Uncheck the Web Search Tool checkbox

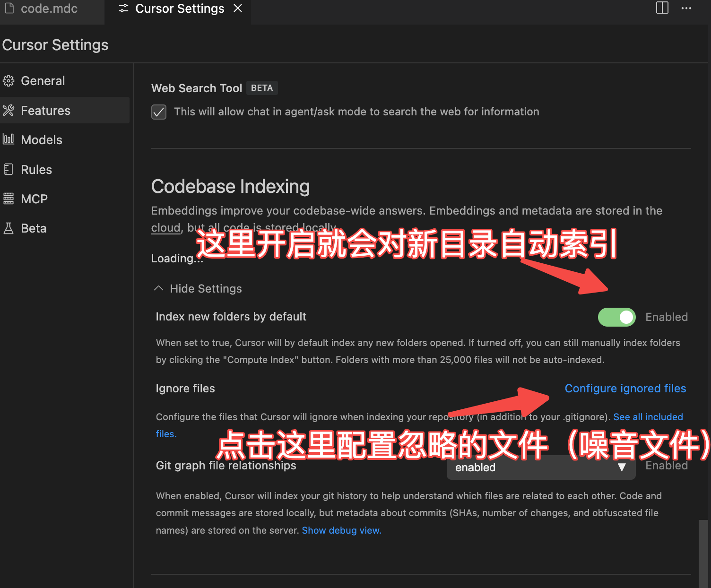pyautogui.click(x=159, y=112)
